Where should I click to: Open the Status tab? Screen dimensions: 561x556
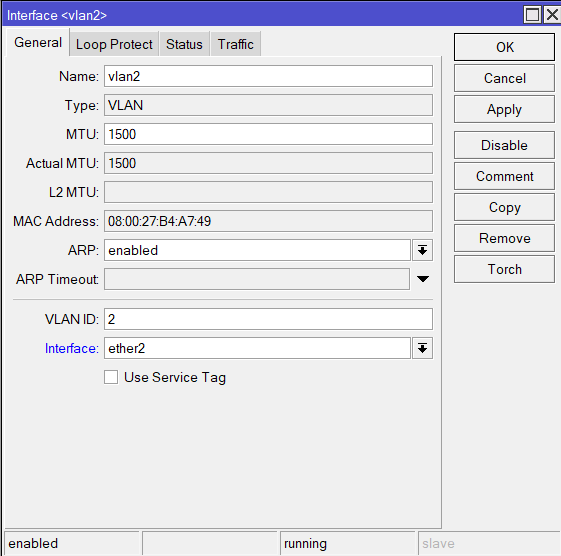tap(184, 44)
